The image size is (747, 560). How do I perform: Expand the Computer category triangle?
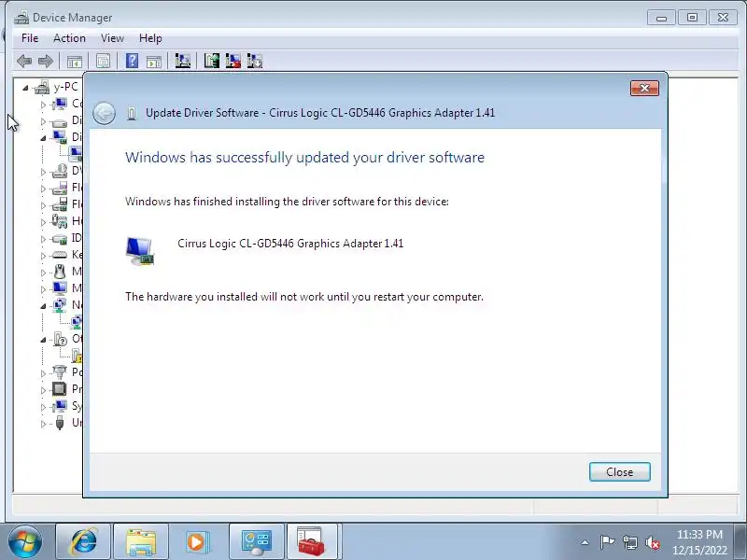[x=43, y=105]
